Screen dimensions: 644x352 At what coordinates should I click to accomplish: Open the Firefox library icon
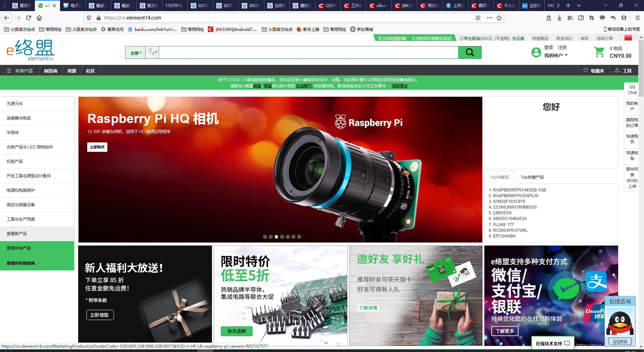pos(570,18)
